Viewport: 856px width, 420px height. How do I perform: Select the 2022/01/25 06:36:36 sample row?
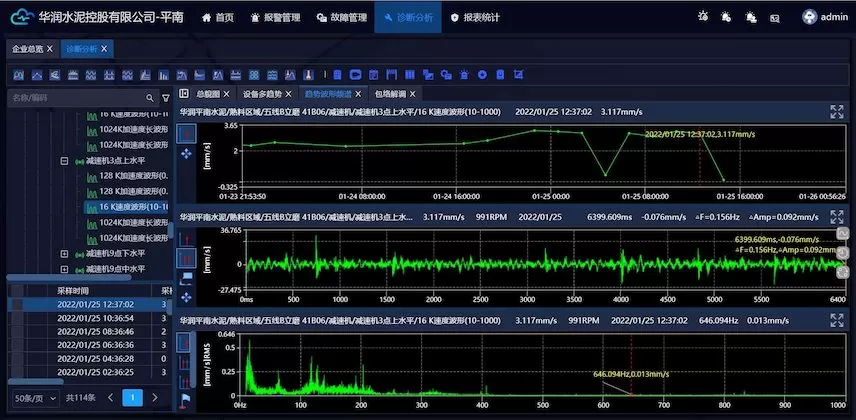pyautogui.click(x=90, y=345)
